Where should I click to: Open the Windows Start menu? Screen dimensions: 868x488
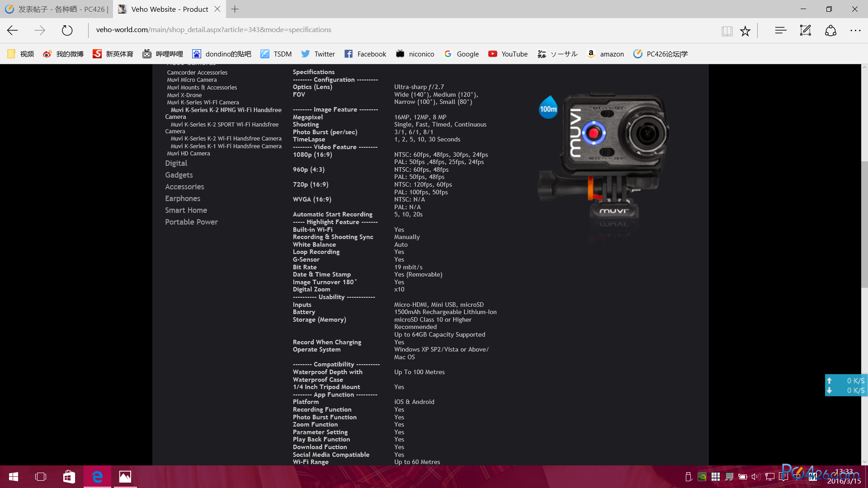point(14,477)
